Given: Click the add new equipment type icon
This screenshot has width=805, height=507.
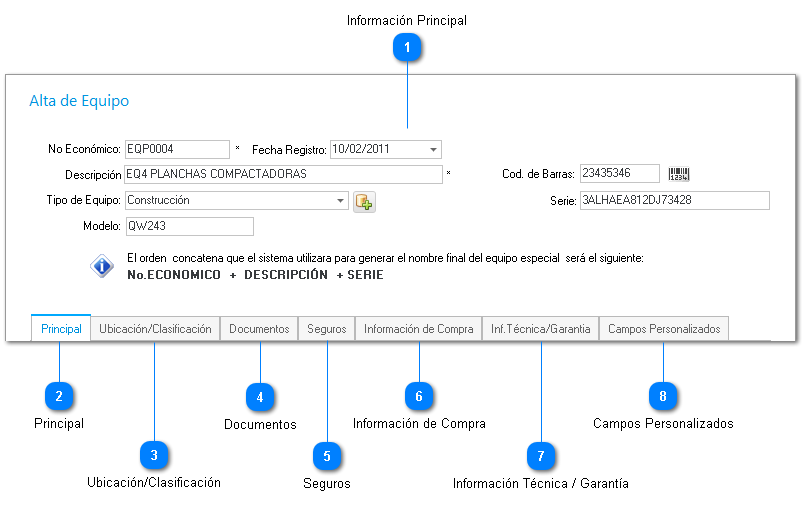Looking at the screenshot, I should coord(364,201).
